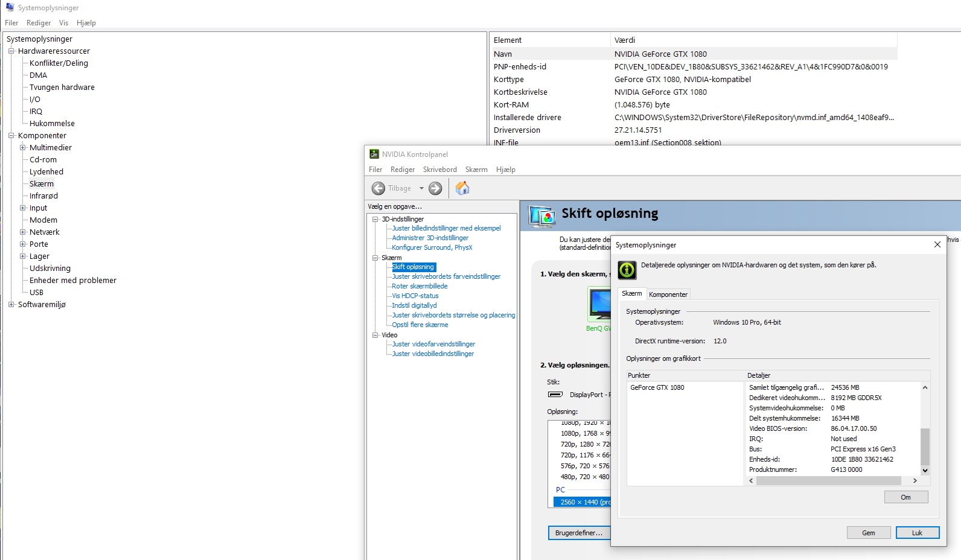
Task: Open Opstil flere skærme link
Action: [420, 325]
